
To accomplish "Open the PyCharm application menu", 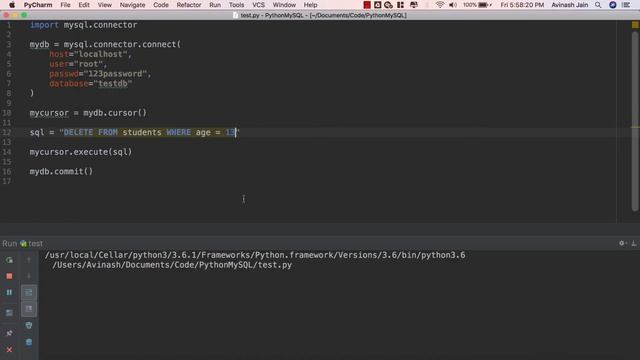I will click(38, 5).
